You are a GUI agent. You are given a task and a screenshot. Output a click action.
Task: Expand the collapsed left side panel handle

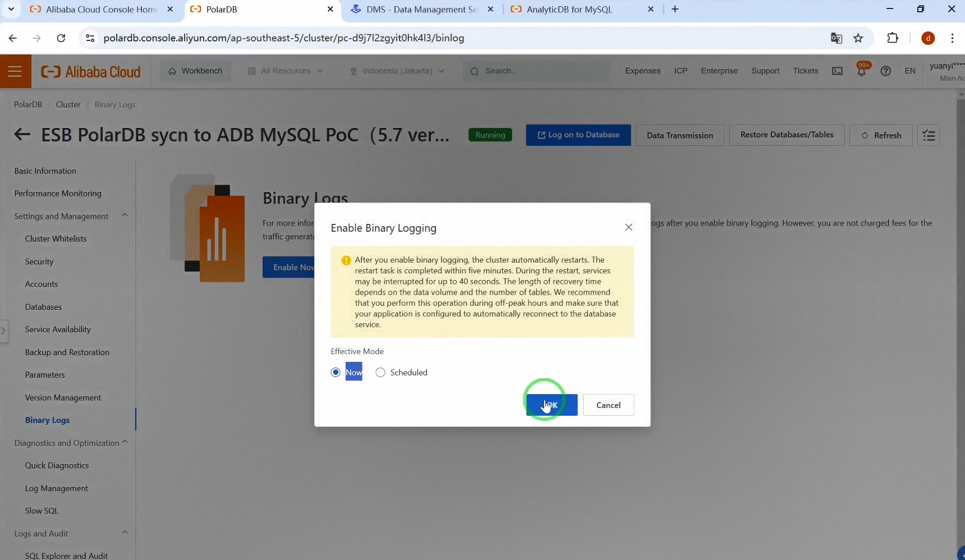point(3,331)
